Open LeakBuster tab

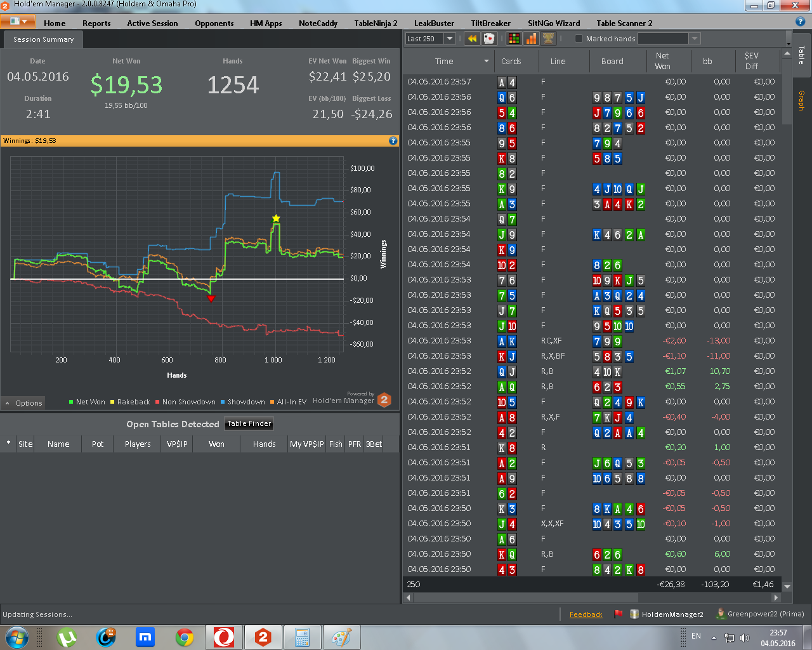point(434,23)
